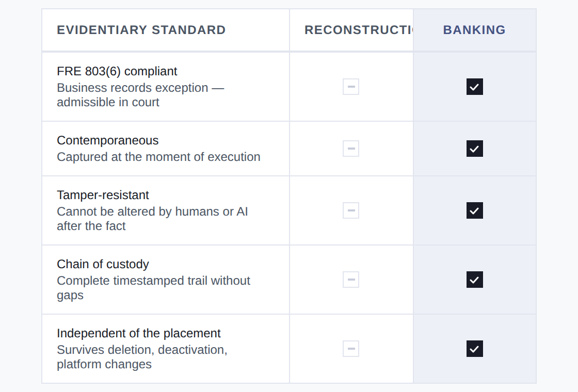The height and width of the screenshot is (392, 578).
Task: Click the Chain of custody row title
Action: (x=103, y=264)
